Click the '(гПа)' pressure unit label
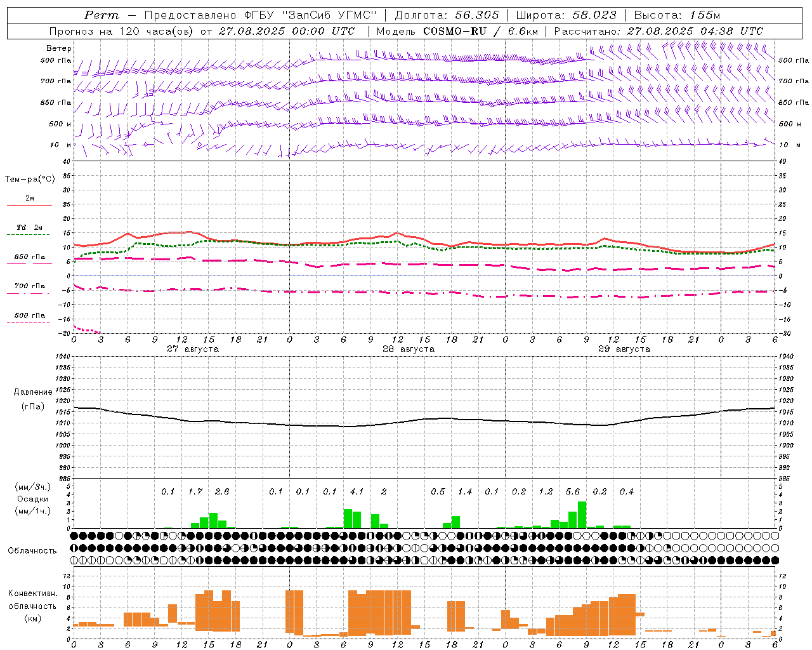812x650 pixels. tap(33, 407)
